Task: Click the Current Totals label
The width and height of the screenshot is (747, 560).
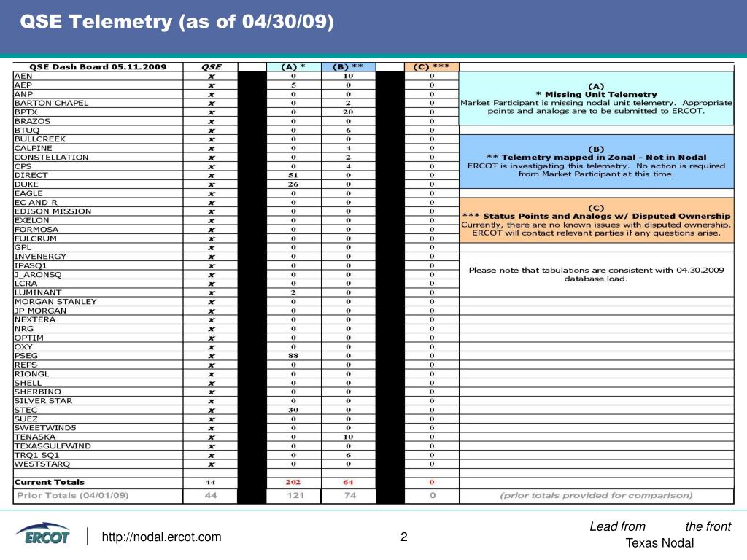Action: (50, 483)
